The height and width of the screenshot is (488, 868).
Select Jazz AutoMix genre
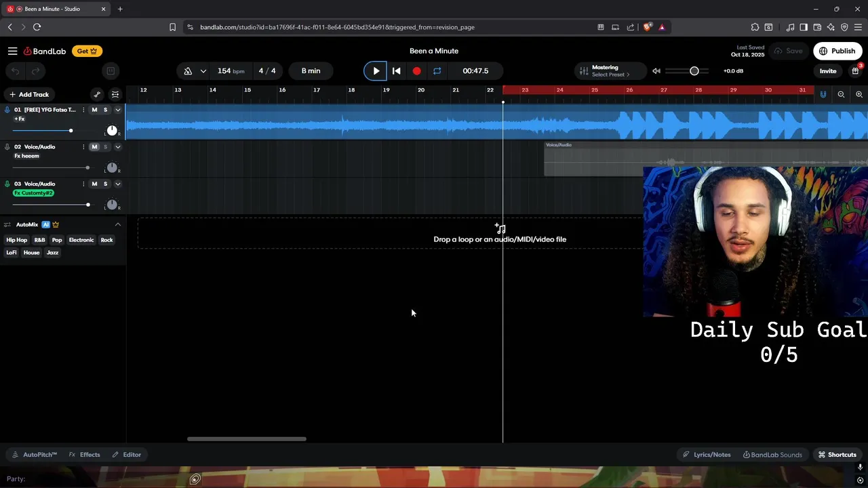pyautogui.click(x=53, y=253)
